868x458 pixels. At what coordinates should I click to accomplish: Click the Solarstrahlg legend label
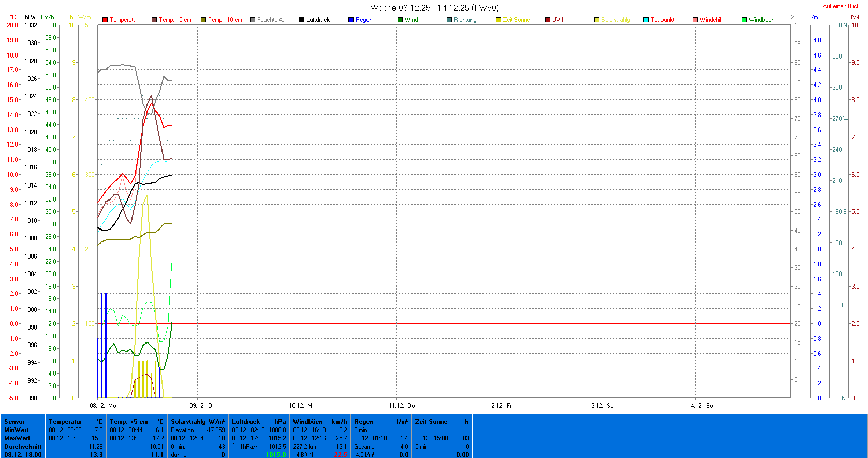pos(615,20)
